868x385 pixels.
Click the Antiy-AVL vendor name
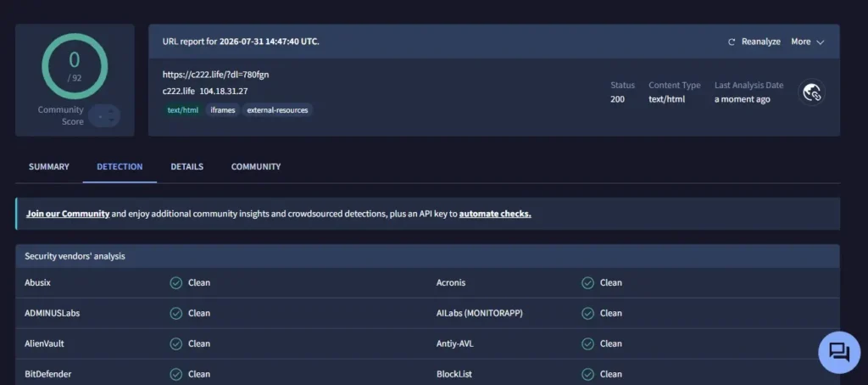tap(455, 344)
